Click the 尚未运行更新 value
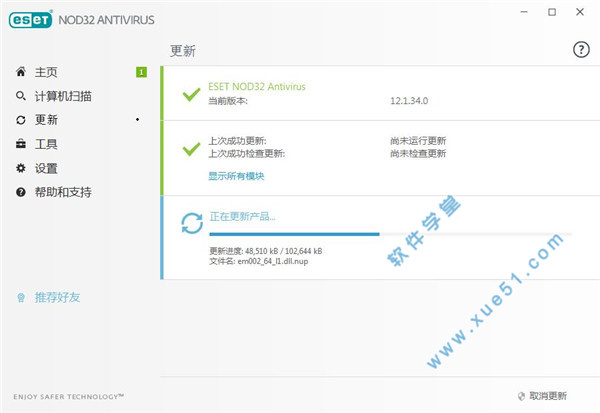Viewport: 600px width, 413px height. (418, 141)
